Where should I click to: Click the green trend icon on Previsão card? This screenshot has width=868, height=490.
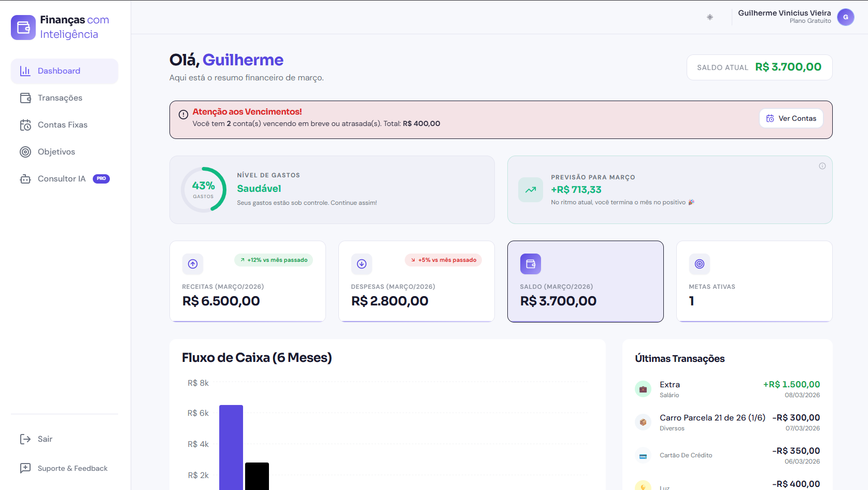(530, 190)
